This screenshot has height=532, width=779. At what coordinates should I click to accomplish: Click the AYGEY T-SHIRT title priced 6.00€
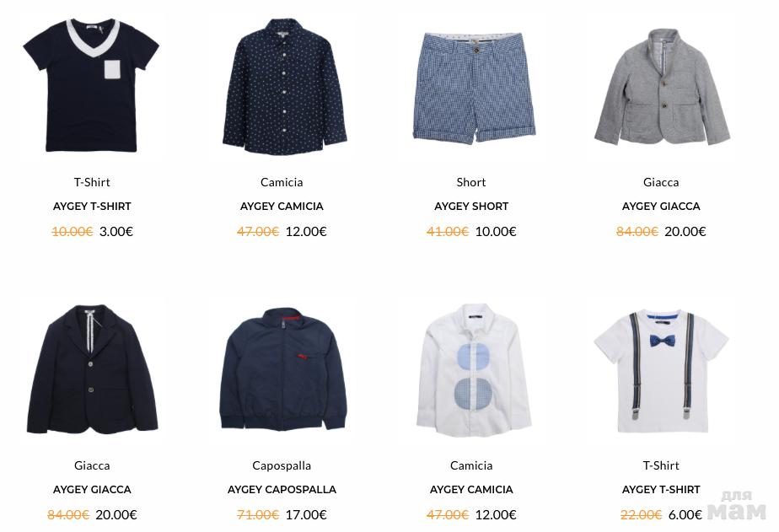(x=661, y=489)
